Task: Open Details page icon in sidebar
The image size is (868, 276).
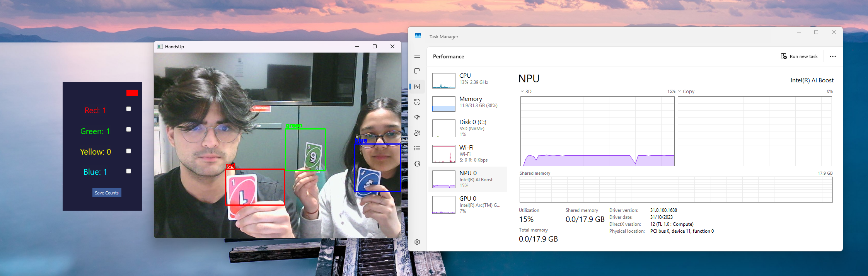Action: click(417, 148)
